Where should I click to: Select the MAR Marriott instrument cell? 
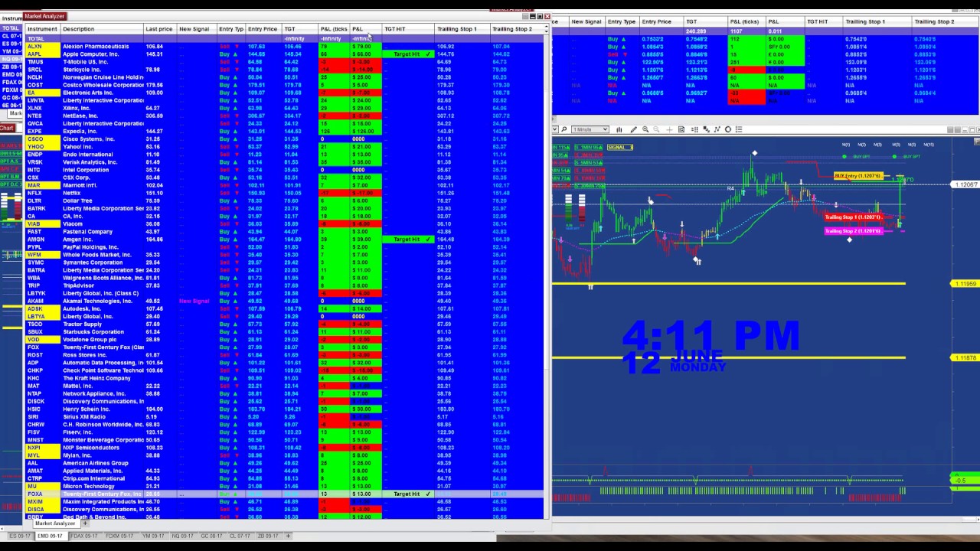[x=42, y=185]
